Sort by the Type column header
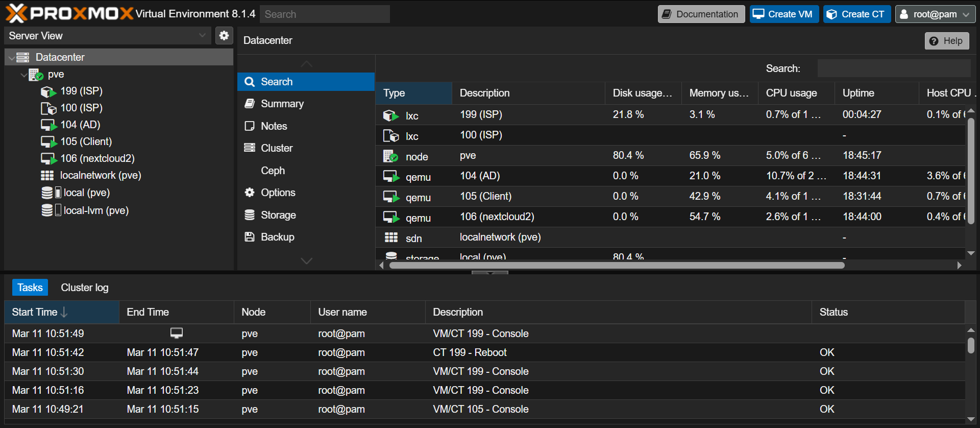The width and height of the screenshot is (980, 428). (x=414, y=93)
